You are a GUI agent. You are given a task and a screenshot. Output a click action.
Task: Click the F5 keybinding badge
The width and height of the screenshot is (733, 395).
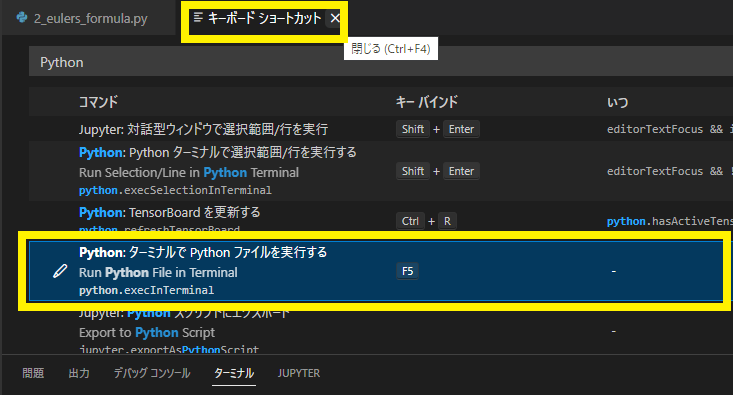tap(407, 271)
